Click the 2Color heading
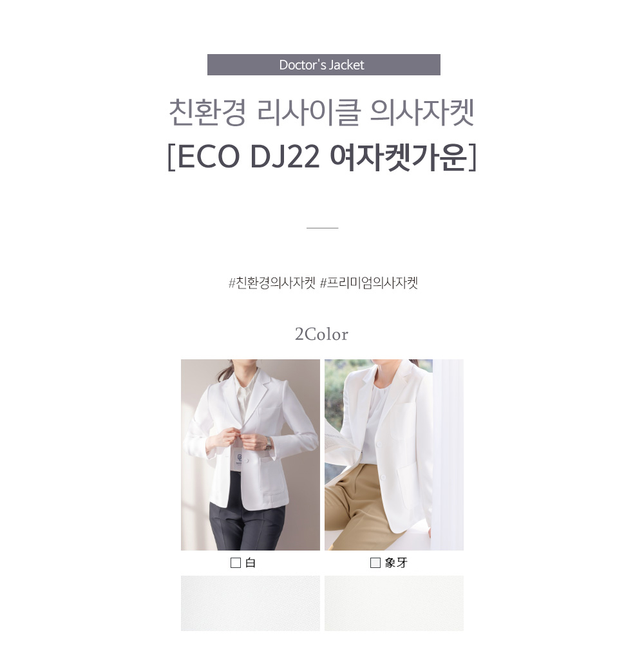The image size is (644, 651). pyautogui.click(x=321, y=334)
